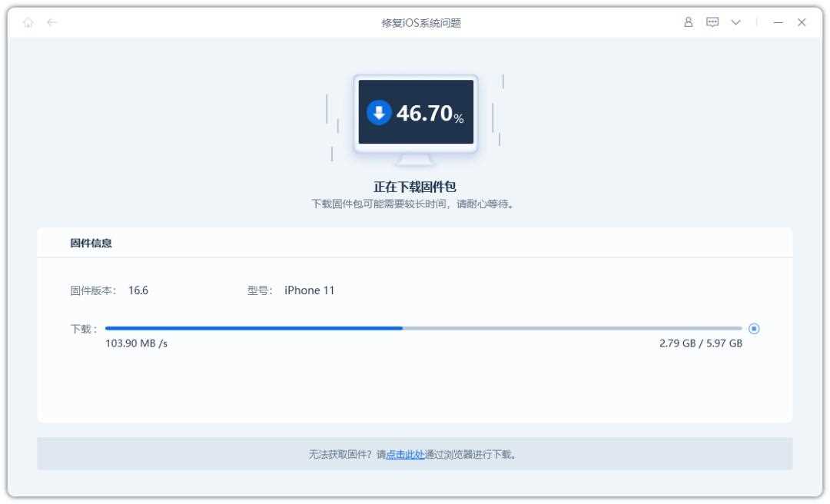Open the user account icon

tap(689, 23)
